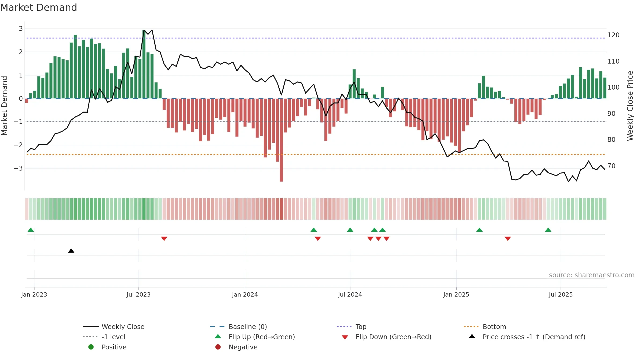Click the Jan 2023 x-axis label

(34, 294)
